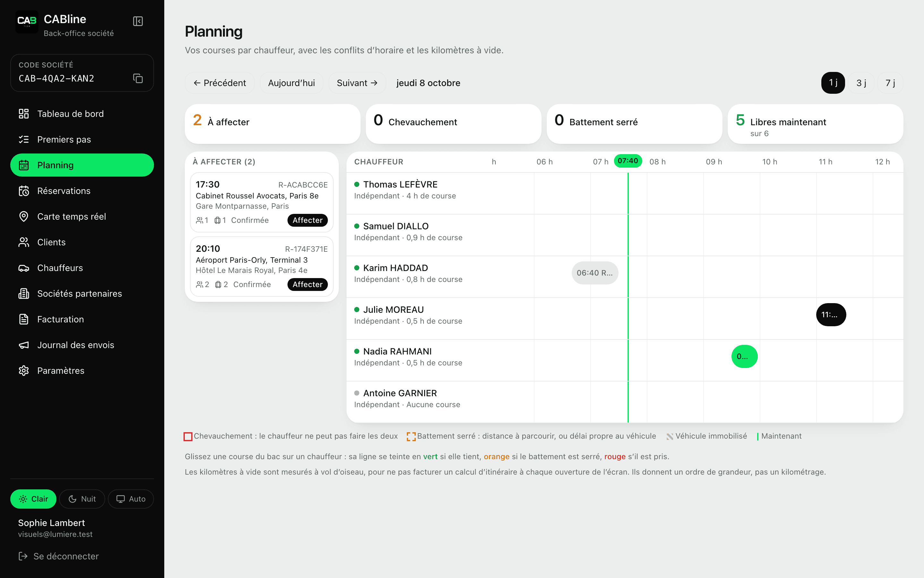The width and height of the screenshot is (924, 578).
Task: Open Premiers pas page
Action: click(82, 140)
